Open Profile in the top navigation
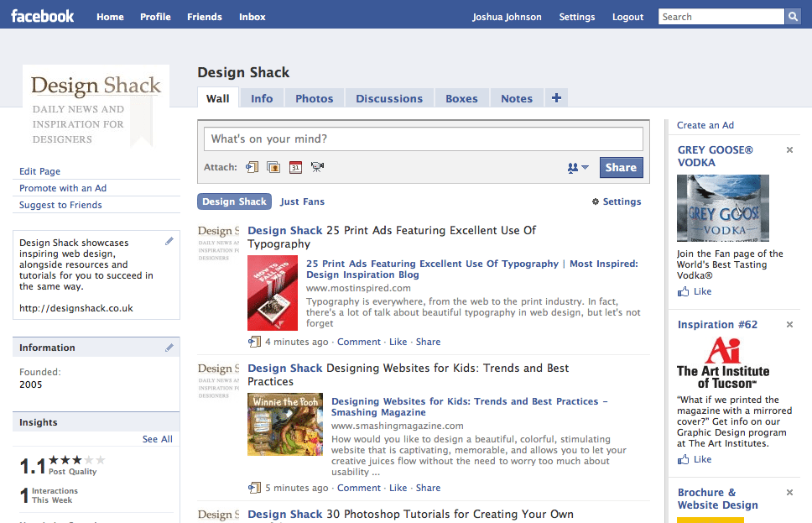The width and height of the screenshot is (812, 523). (x=155, y=17)
